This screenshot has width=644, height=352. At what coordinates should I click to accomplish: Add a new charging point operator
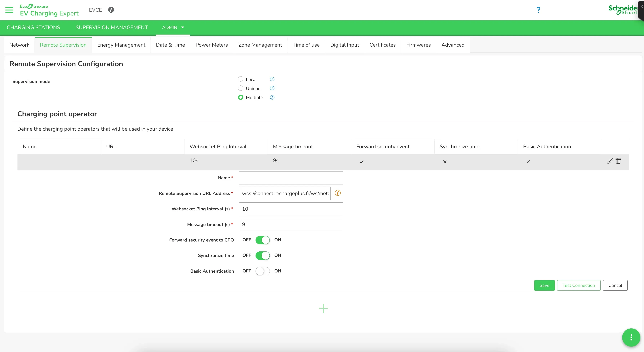(x=323, y=308)
